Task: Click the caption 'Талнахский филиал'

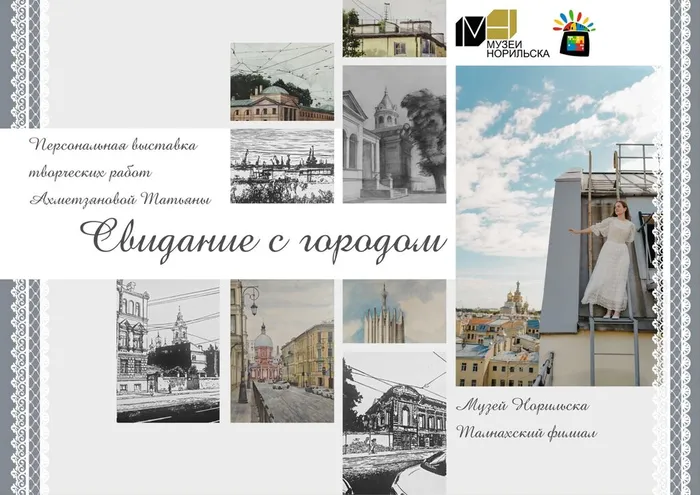Action: 526,432
